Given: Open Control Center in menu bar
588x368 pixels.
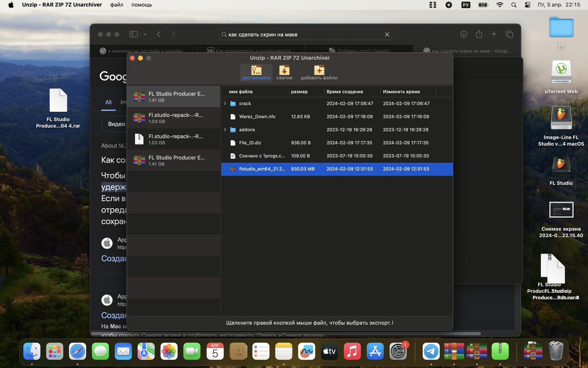Looking at the screenshot, I should [x=527, y=5].
